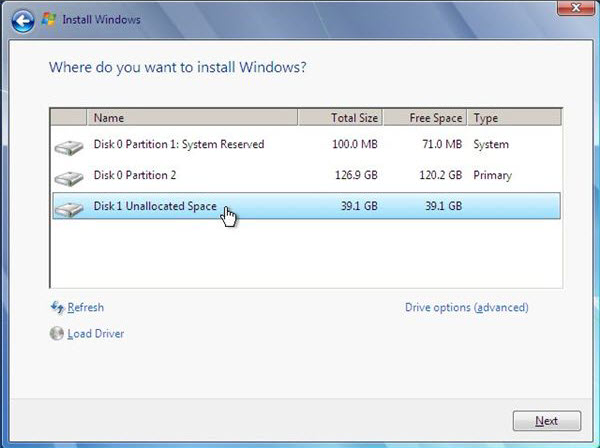The height and width of the screenshot is (448, 600).
Task: Click the 71.0 MB free space value
Action: [x=442, y=144]
